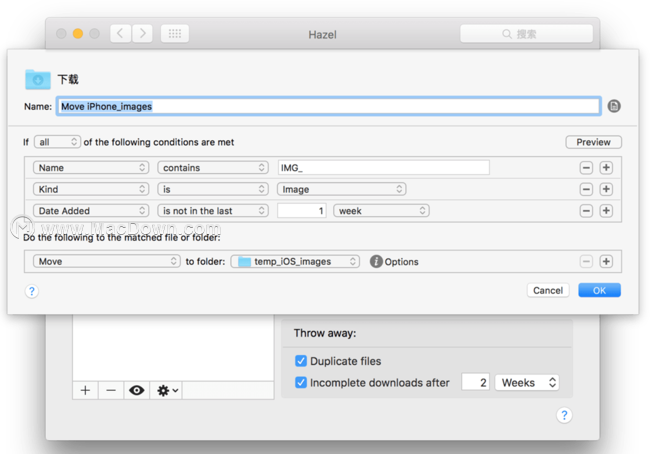Open the Kind attribute dropdown
Image resolution: width=653 pixels, height=454 pixels.
click(x=91, y=189)
